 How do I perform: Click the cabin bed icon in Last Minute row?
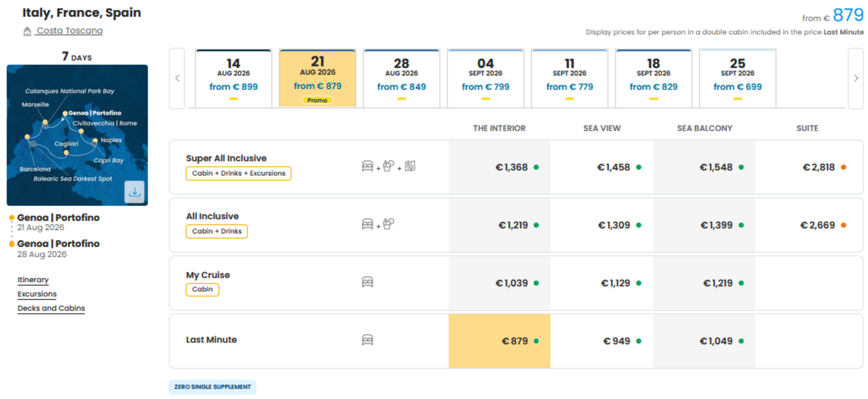pyautogui.click(x=368, y=340)
